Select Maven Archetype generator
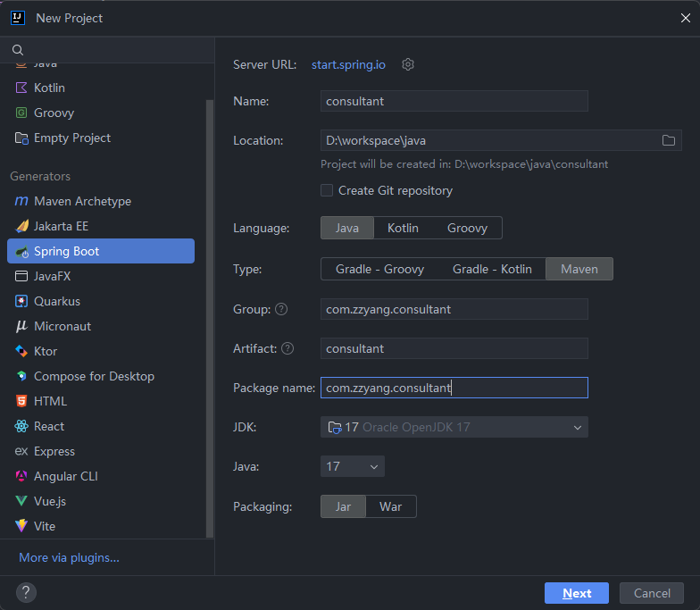Screen dimensions: 700x610 point(82,201)
